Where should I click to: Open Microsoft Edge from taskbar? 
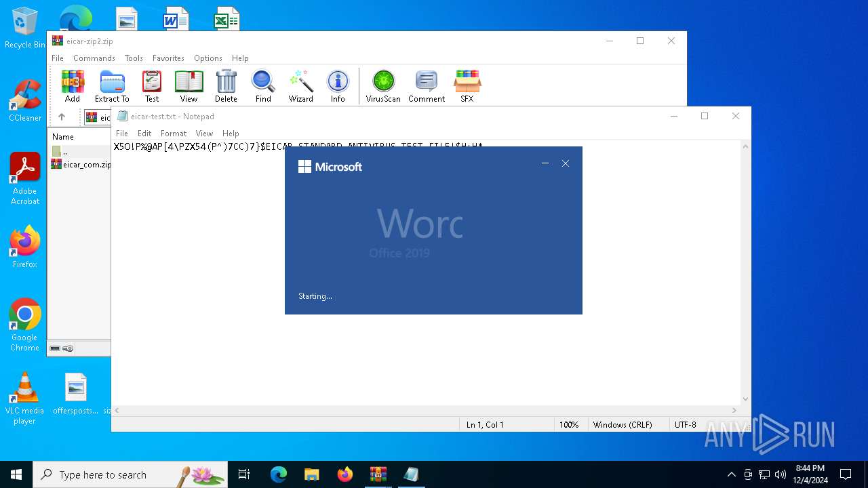point(279,474)
